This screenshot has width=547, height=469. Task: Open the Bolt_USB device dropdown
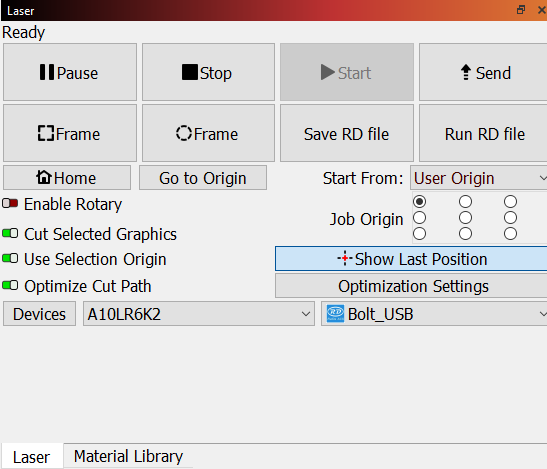click(434, 314)
